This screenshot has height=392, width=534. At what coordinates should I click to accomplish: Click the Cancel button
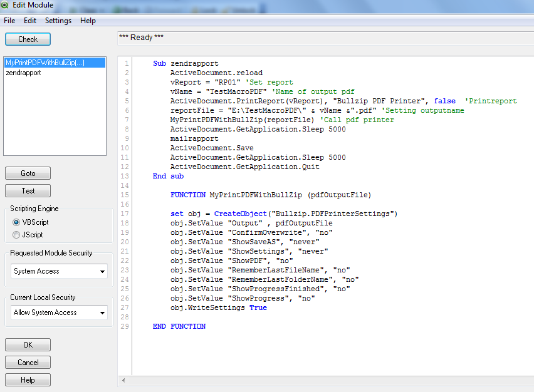point(28,363)
